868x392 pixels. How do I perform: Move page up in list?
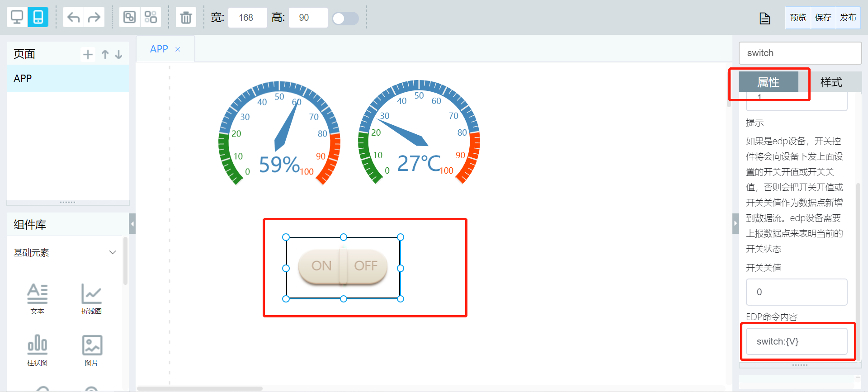pos(105,55)
